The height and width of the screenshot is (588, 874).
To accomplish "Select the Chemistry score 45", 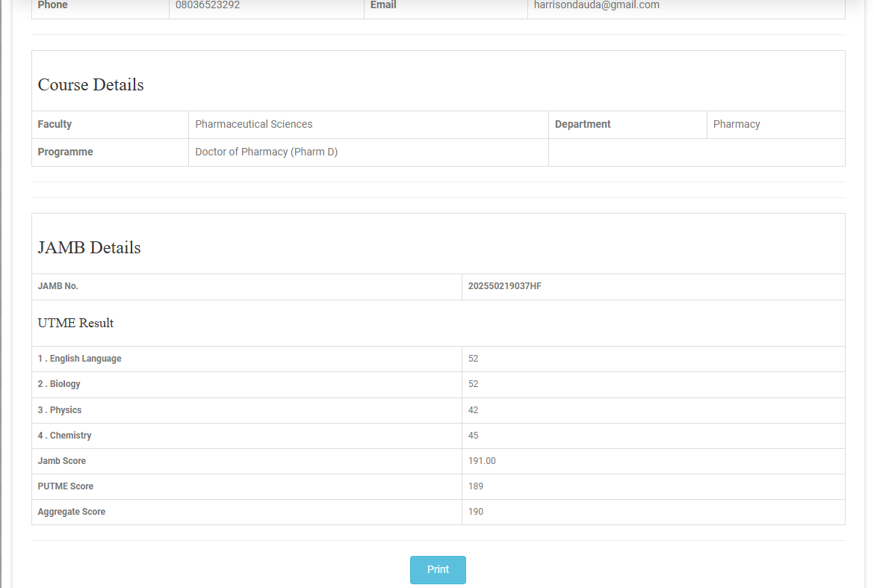I will tap(474, 436).
